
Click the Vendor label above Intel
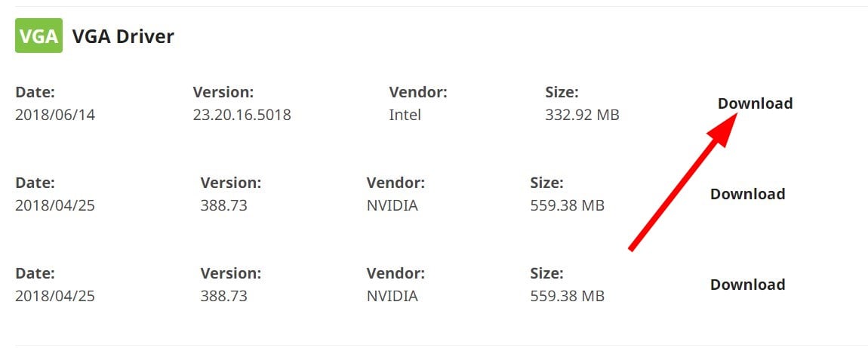point(418,92)
